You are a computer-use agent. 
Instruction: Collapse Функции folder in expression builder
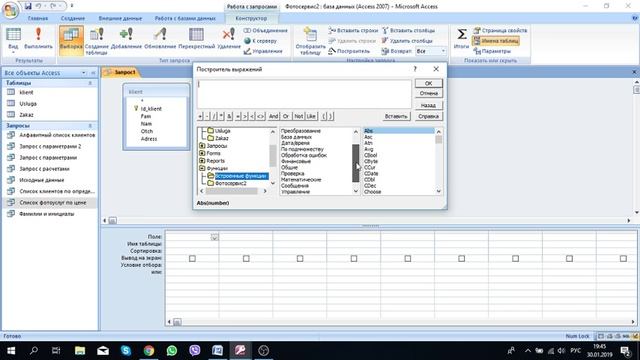(x=202, y=168)
